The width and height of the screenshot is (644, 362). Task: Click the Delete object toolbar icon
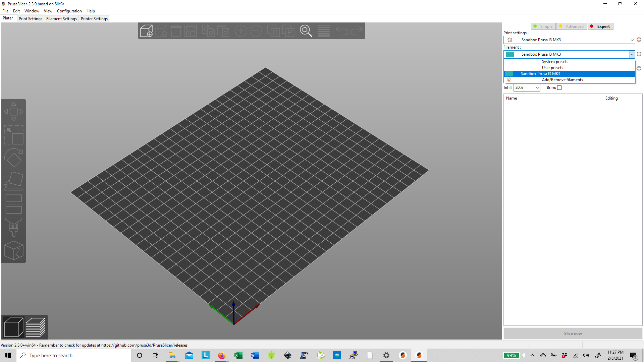click(x=161, y=31)
